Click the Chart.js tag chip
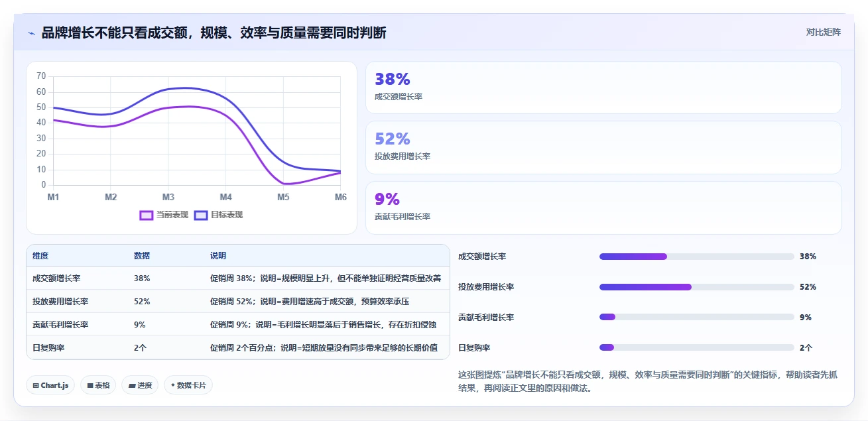 coord(50,385)
